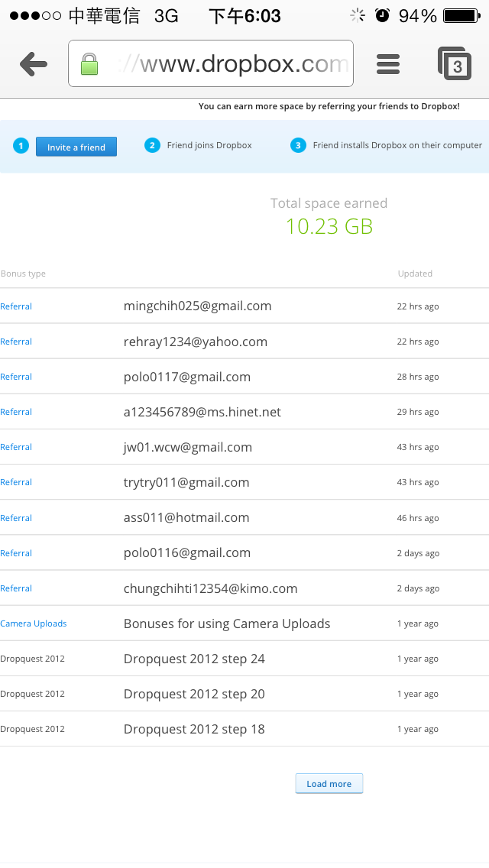Open Referral link for jw01.wcw@gmail.com
This screenshot has width=489, height=868.
coord(16,447)
